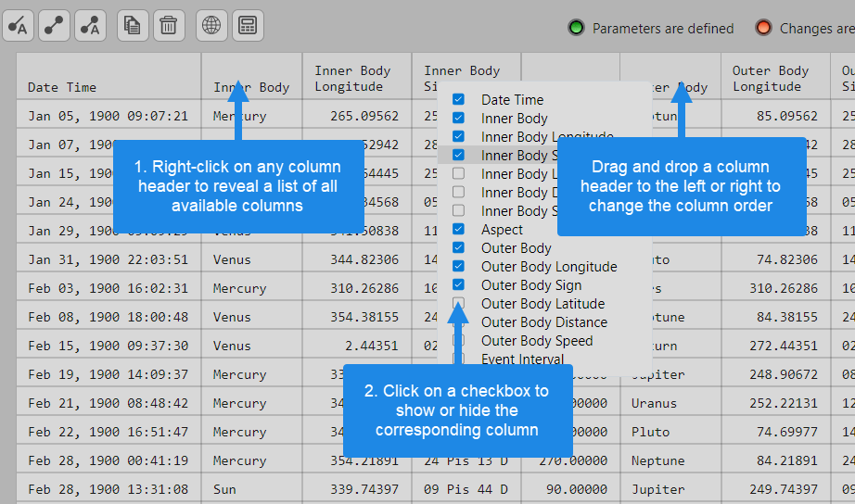Select the Feb 08, 1900 18:00:48 cell
The width and height of the screenshot is (855, 504).
(x=108, y=315)
